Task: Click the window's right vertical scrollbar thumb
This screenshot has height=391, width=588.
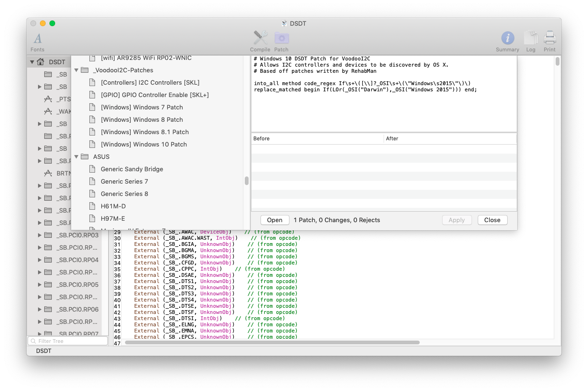Action: coord(558,61)
